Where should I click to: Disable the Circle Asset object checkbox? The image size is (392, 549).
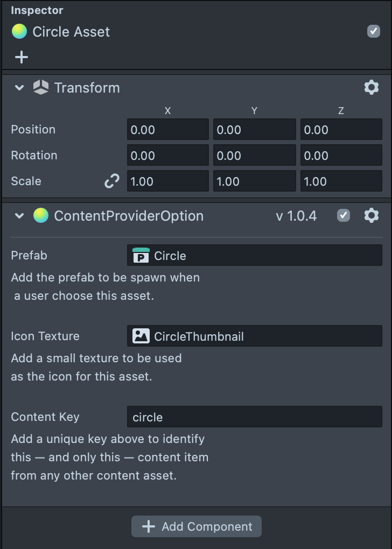tap(374, 31)
